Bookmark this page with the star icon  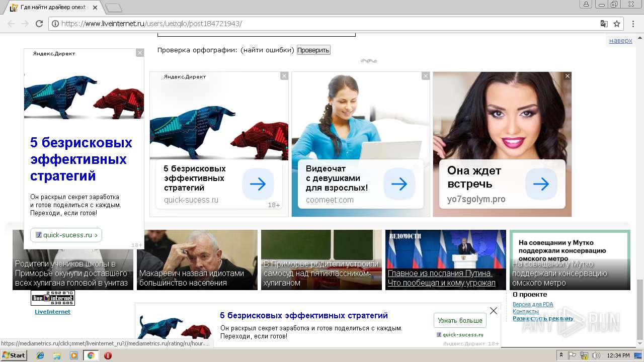coord(617,24)
